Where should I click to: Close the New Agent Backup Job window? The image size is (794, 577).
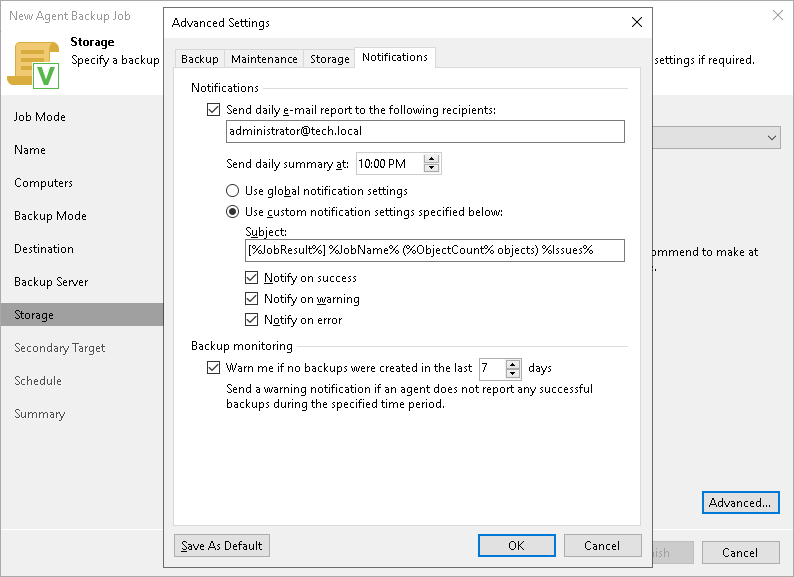[778, 15]
